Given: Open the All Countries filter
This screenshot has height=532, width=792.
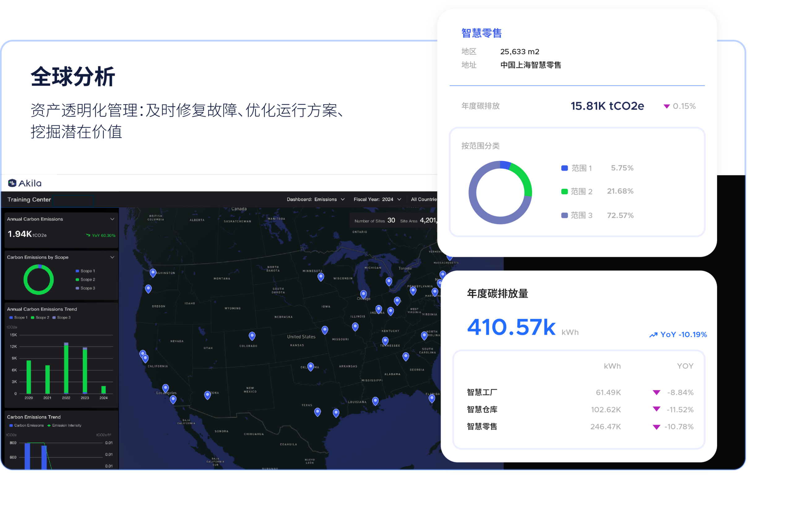Looking at the screenshot, I should (424, 199).
